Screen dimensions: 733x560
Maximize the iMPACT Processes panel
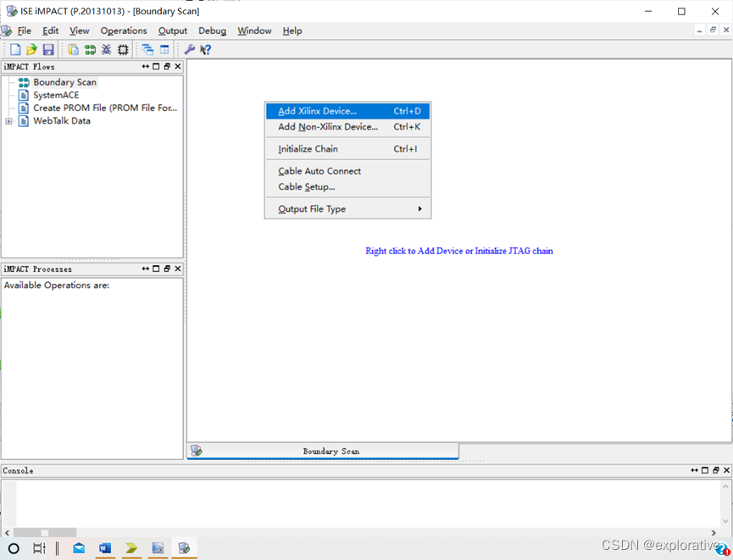pyautogui.click(x=156, y=269)
